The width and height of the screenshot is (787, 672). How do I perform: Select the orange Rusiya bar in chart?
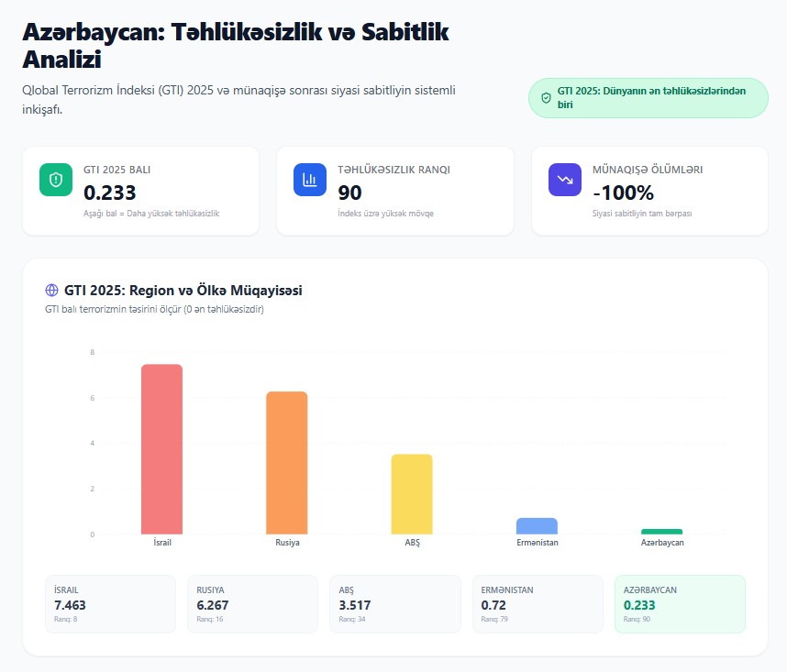pyautogui.click(x=286, y=463)
